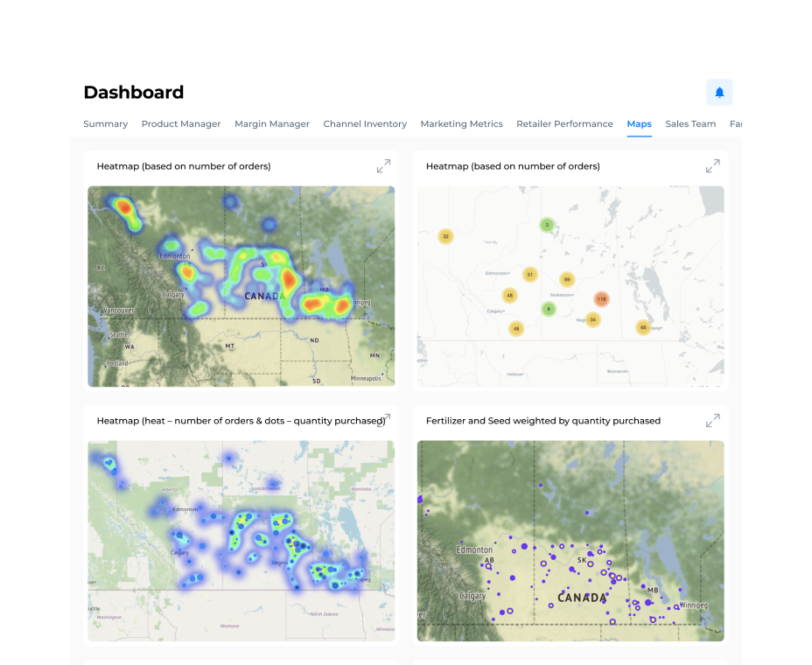Expand the Fertilizer and Seed map card
Image resolution: width=812 pixels, height=665 pixels.
712,421
